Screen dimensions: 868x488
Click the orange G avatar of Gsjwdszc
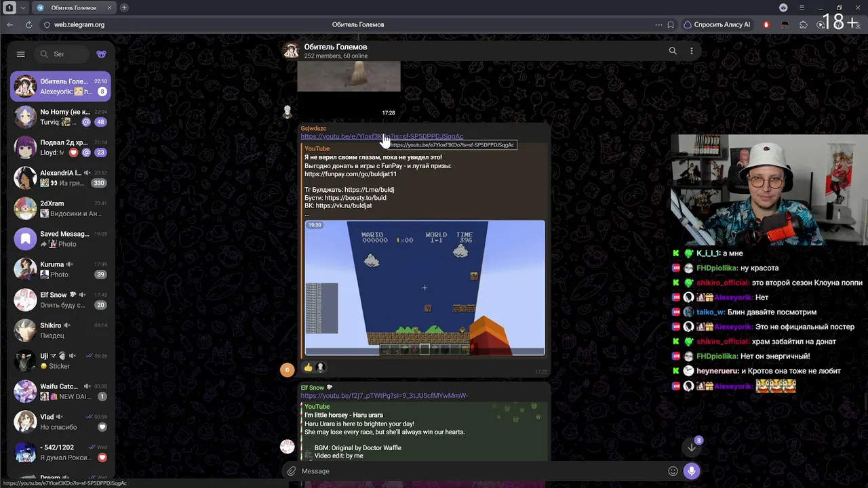tap(288, 369)
